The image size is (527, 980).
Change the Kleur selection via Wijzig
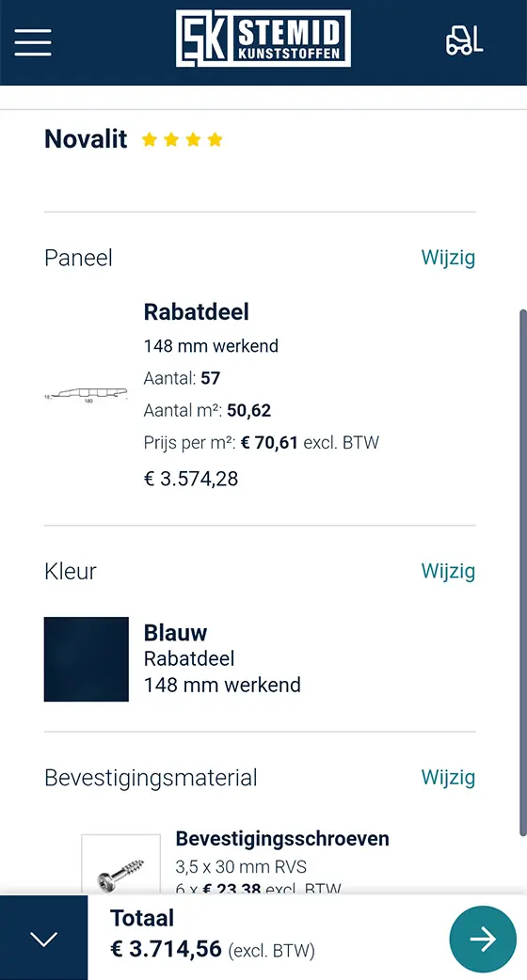[x=448, y=571]
